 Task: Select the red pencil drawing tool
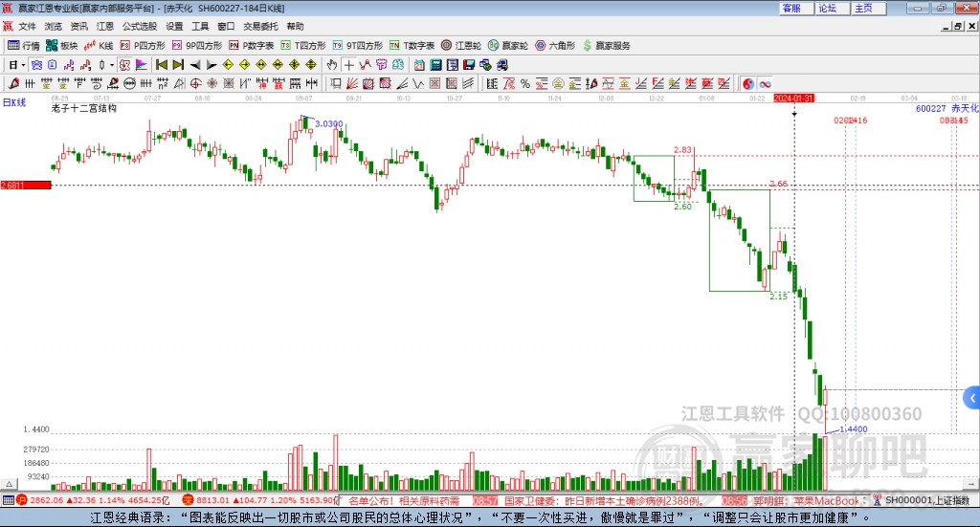[x=13, y=83]
